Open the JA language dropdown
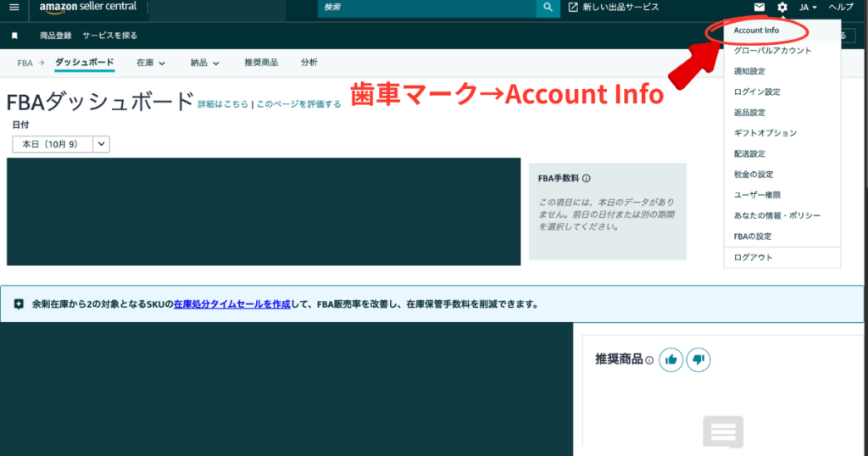868x456 pixels. [x=807, y=8]
